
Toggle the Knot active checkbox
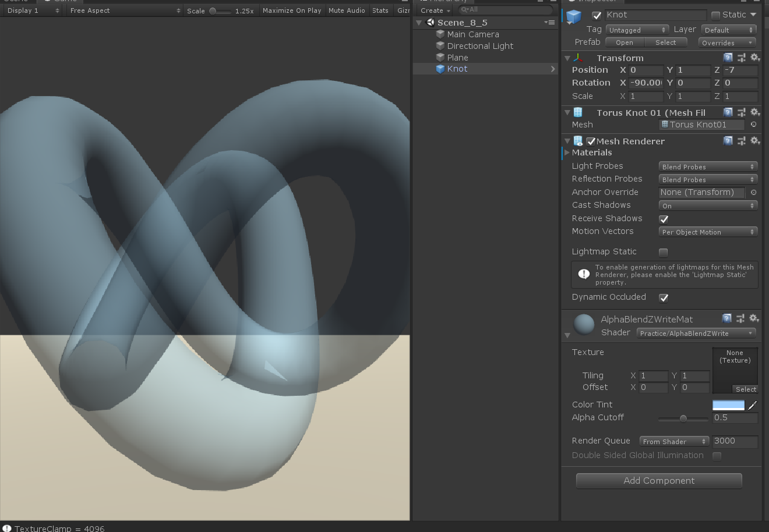(x=597, y=15)
